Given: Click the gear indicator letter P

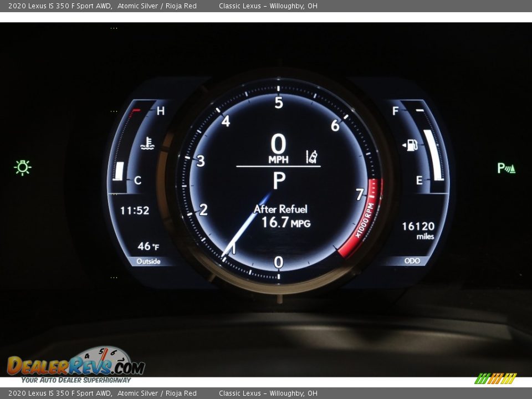Looking at the screenshot, I should click(279, 181).
